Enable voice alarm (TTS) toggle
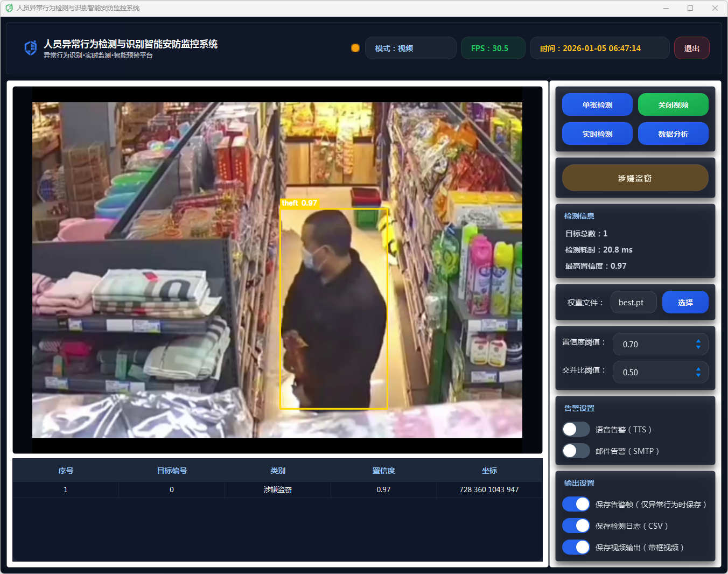 tap(576, 429)
